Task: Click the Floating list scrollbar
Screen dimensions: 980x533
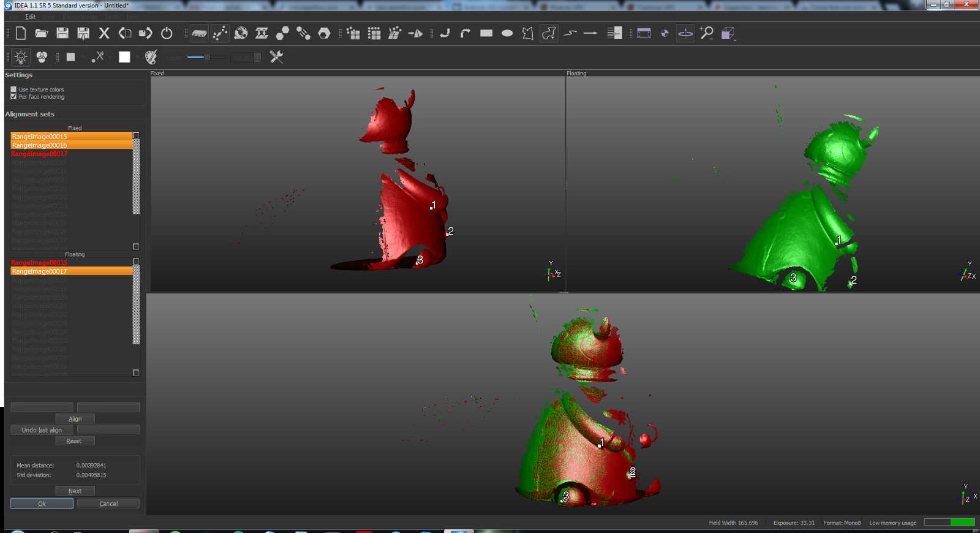Action: point(136,304)
